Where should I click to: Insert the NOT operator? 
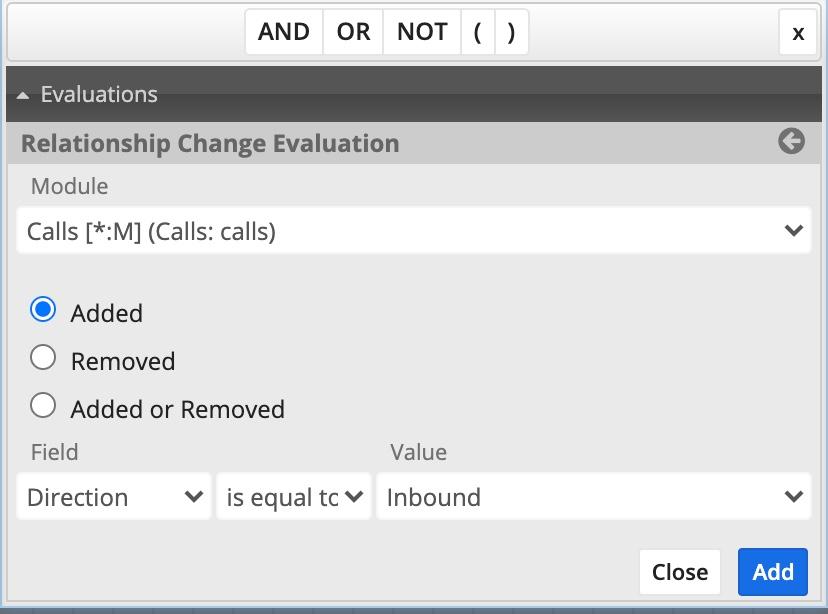coord(422,32)
